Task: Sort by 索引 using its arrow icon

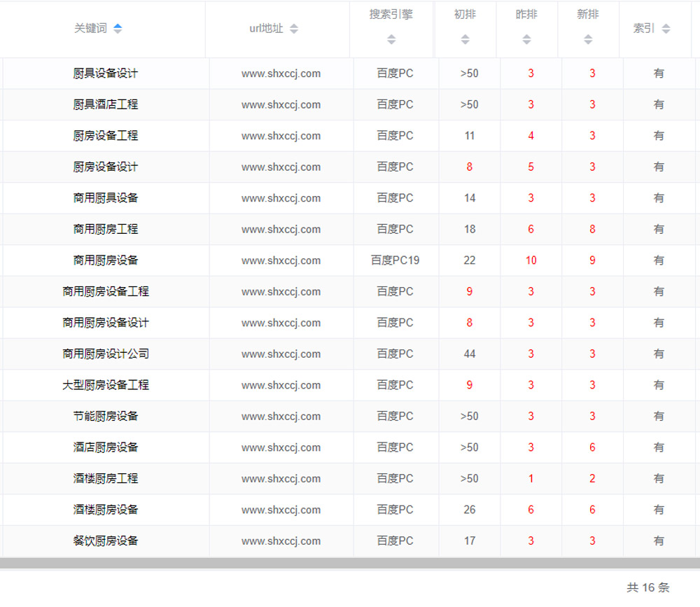Action: coord(666,29)
